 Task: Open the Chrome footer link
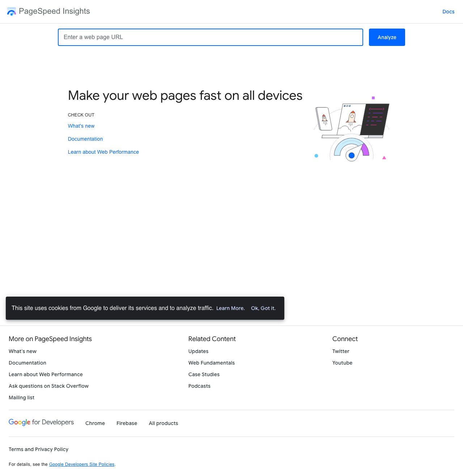click(95, 423)
